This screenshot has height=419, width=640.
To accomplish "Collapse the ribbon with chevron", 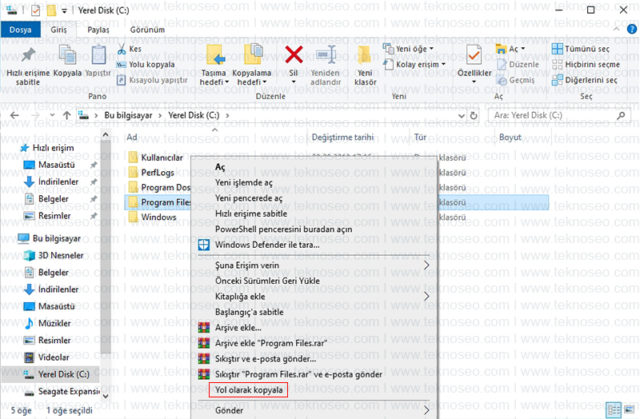I will coord(616,29).
